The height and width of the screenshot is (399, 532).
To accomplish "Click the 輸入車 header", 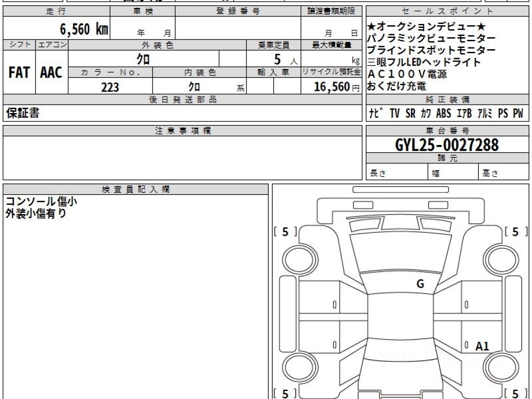I will pyautogui.click(x=274, y=73).
